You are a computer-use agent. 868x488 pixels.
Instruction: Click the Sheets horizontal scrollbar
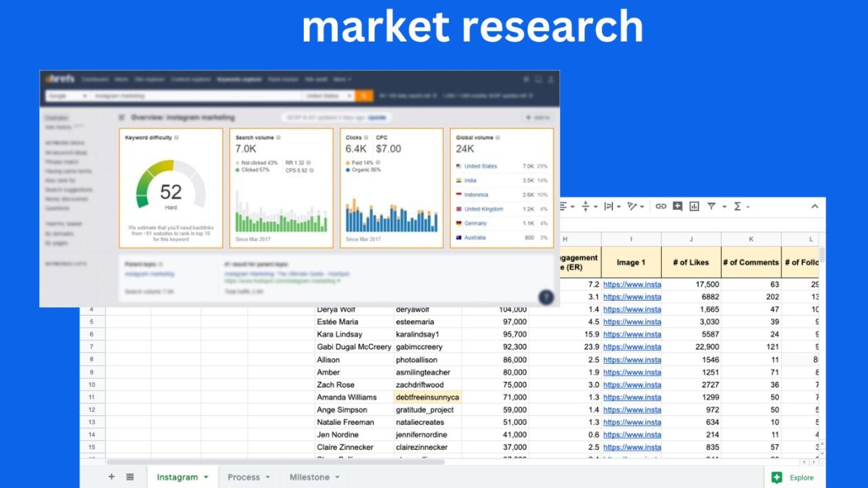click(x=275, y=462)
